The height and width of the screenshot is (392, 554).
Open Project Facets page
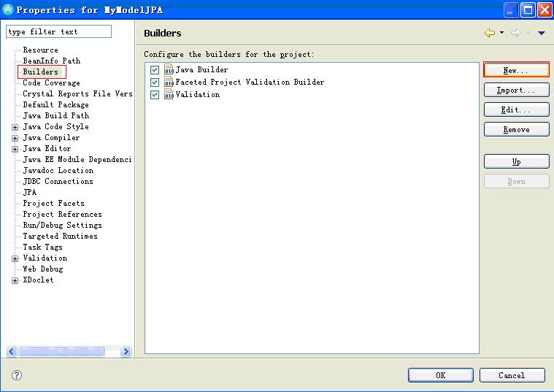coord(54,203)
